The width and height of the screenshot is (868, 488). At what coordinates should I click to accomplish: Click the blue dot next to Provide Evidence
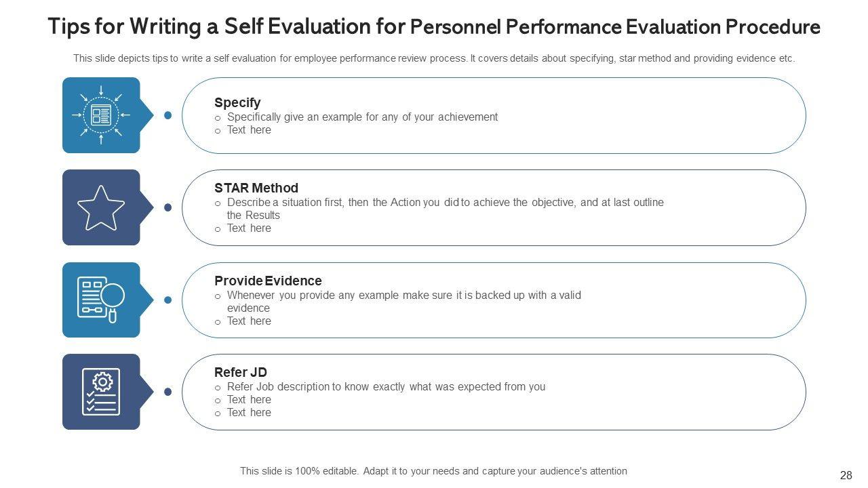[x=168, y=300]
